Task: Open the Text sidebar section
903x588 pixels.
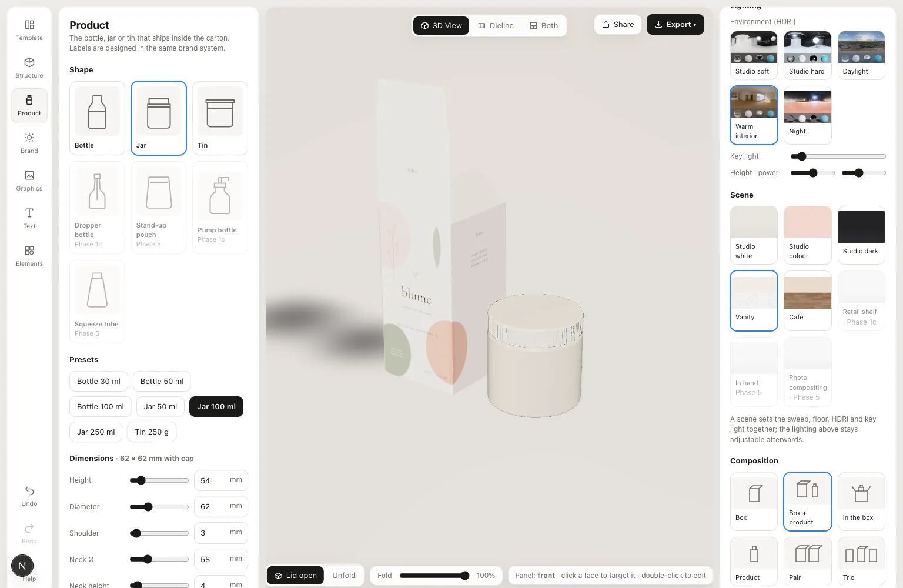Action: pyautogui.click(x=29, y=219)
